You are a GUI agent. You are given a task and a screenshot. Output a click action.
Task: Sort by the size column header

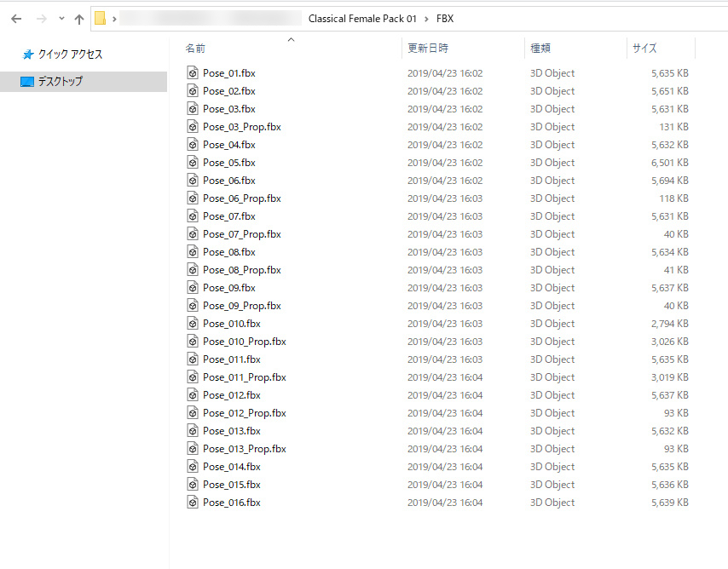[x=644, y=49]
